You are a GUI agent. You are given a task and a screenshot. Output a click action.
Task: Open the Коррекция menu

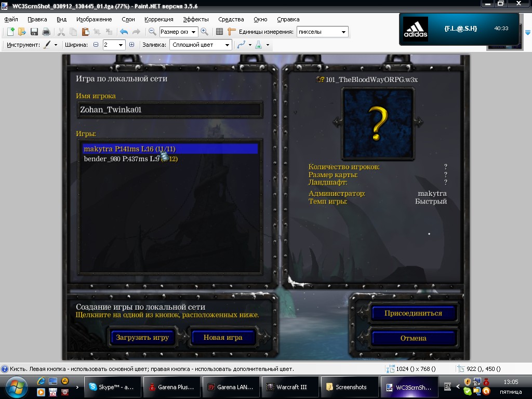(159, 19)
